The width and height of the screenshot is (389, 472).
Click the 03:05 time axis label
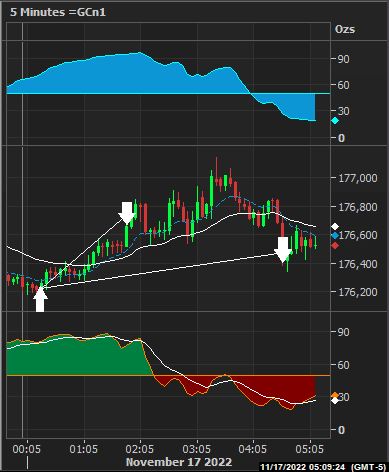(196, 449)
